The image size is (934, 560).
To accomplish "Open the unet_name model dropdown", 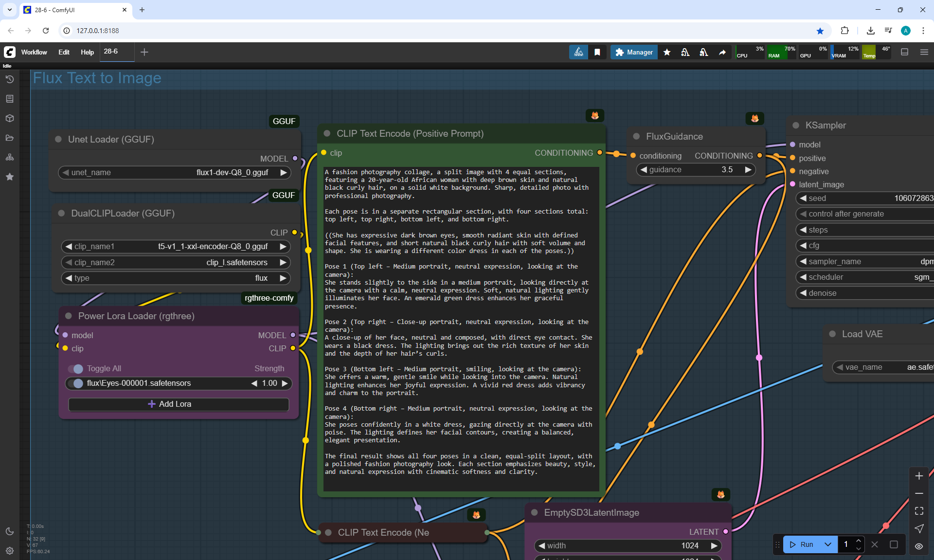I will tap(175, 172).
